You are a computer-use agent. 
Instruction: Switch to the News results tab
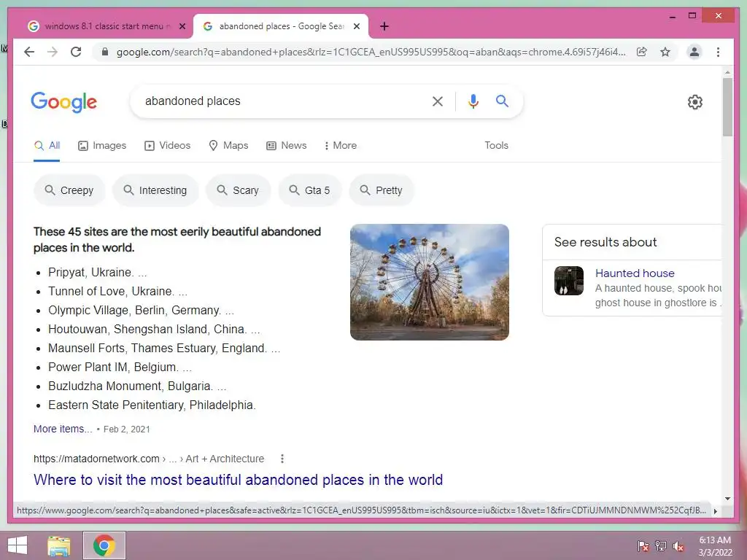point(286,146)
